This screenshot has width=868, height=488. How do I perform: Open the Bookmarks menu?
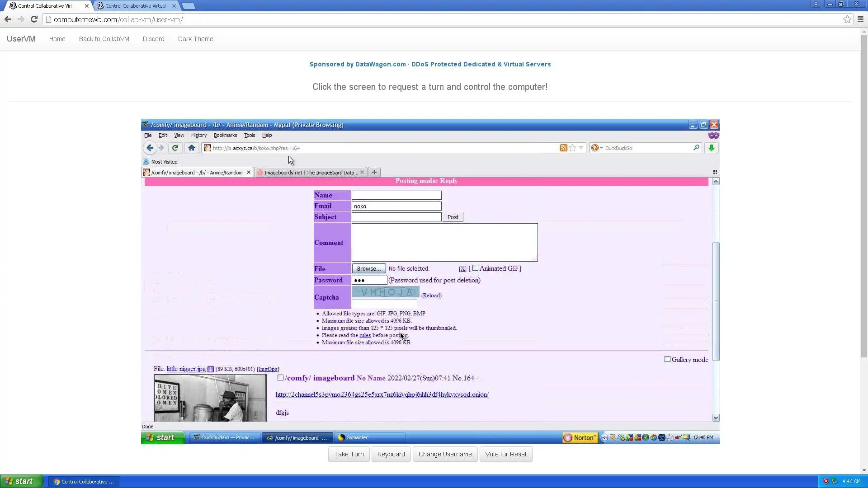[225, 135]
